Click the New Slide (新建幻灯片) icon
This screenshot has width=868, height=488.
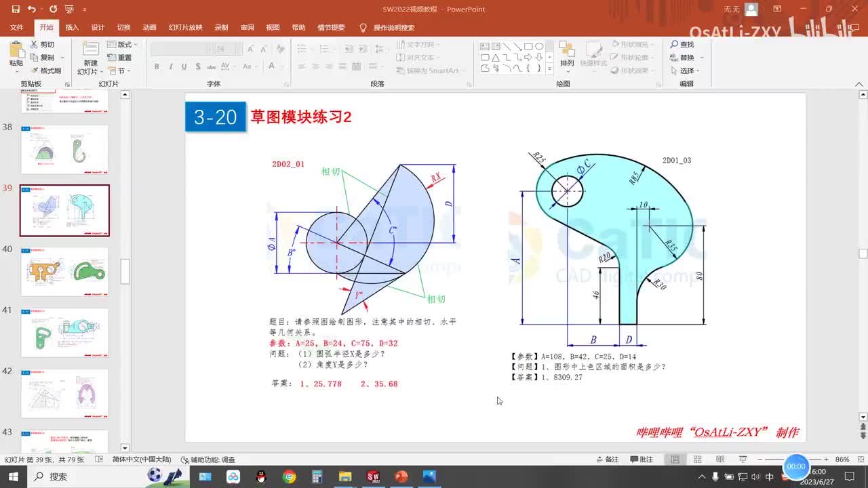[x=90, y=49]
